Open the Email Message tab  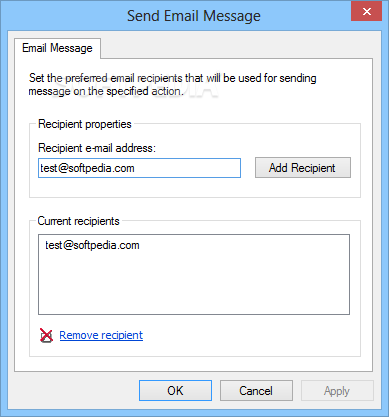click(x=57, y=48)
